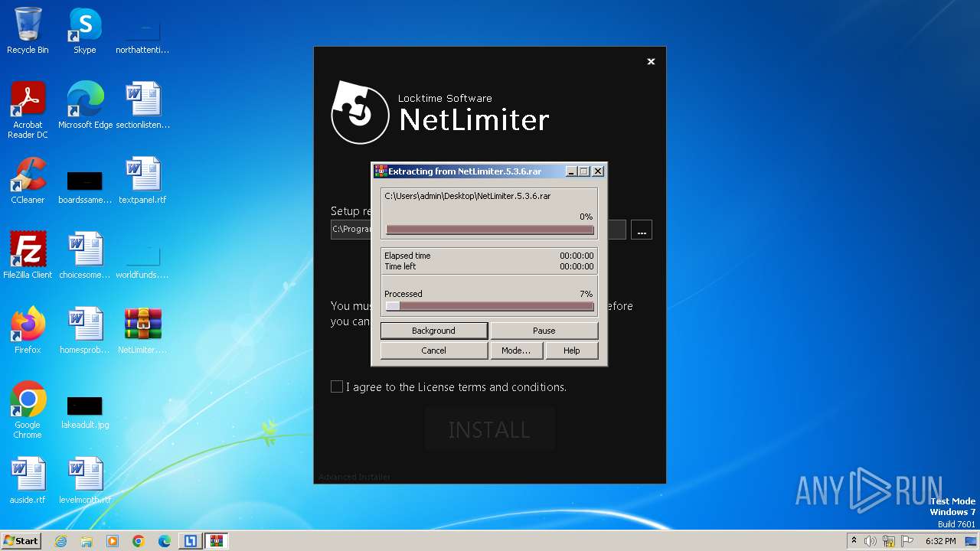This screenshot has height=551, width=980.
Task: Click the network tray icon
Action: pyautogui.click(x=889, y=541)
